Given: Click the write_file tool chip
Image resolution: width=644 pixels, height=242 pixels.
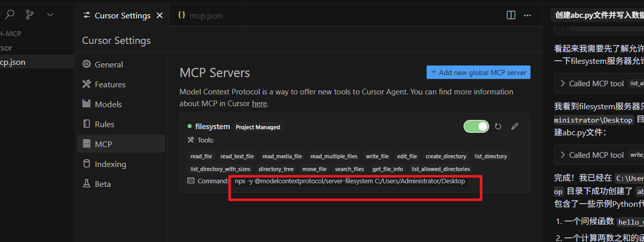Looking at the screenshot, I should (377, 156).
